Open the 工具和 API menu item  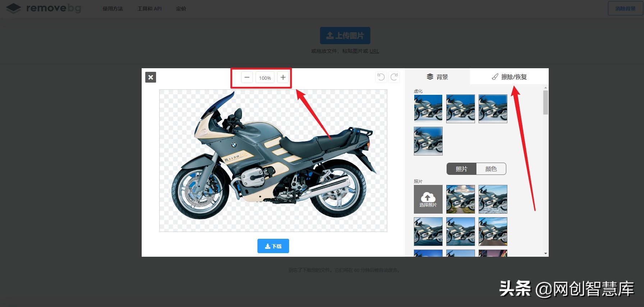pyautogui.click(x=150, y=9)
